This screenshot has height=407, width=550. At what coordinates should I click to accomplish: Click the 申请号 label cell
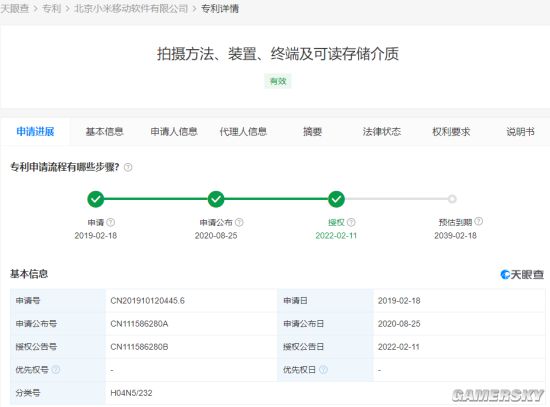pyautogui.click(x=58, y=301)
